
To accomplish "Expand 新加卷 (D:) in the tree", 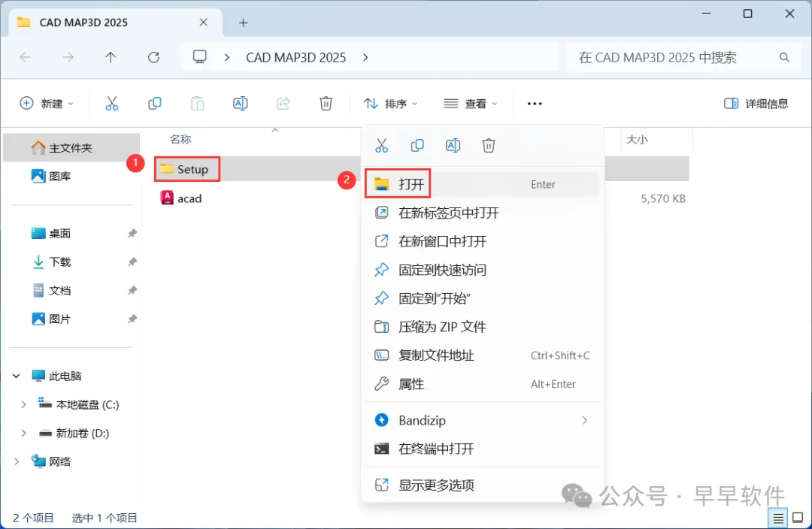I will click(x=23, y=434).
